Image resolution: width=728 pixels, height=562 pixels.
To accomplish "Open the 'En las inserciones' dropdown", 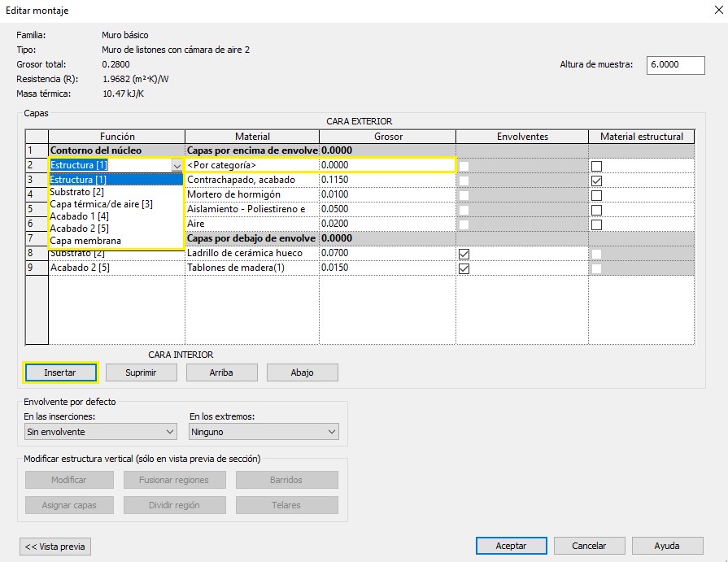I will click(x=99, y=432).
